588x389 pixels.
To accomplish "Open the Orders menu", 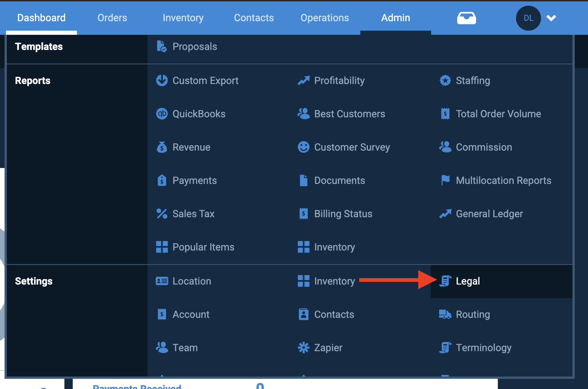I will 112,18.
